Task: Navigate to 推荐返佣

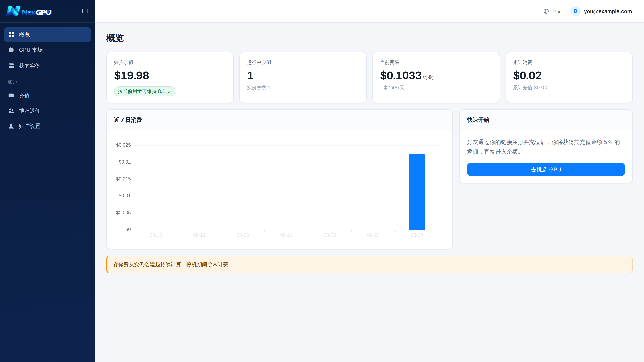Action: point(47,111)
